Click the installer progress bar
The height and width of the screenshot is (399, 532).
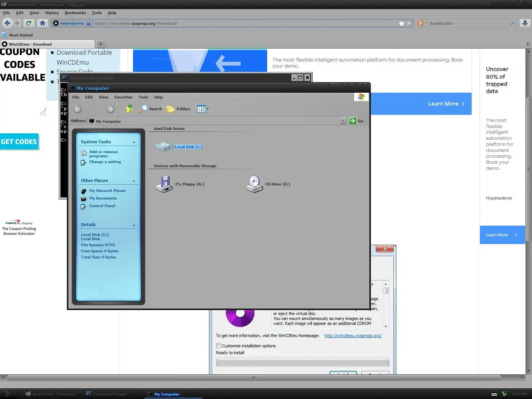pos(302,362)
